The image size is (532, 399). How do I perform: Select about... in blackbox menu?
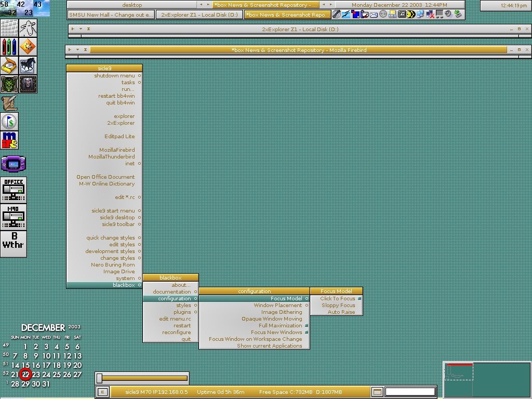[170, 285]
